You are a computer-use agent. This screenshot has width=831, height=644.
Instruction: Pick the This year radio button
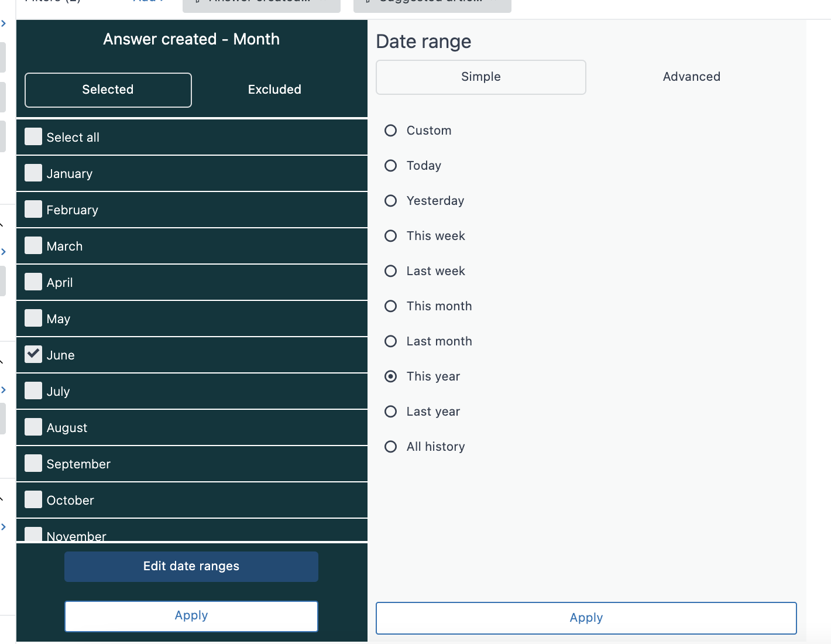(x=390, y=376)
